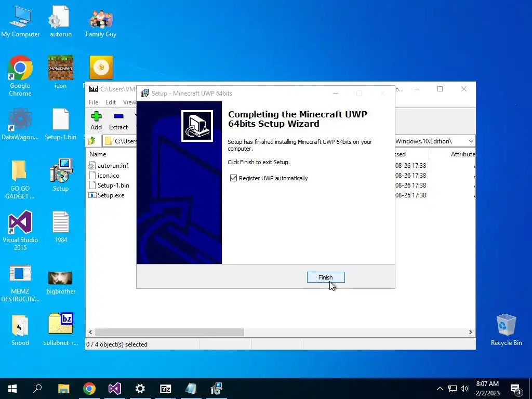This screenshot has width=532, height=399.
Task: Open the Edit menu in 7-Zip
Action: click(111, 102)
